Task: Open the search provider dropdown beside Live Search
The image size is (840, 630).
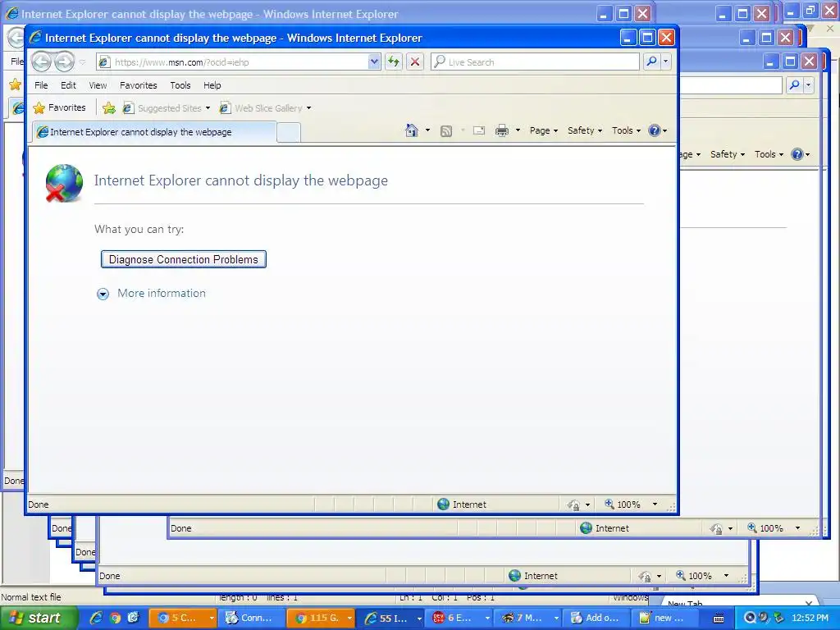Action: click(666, 62)
